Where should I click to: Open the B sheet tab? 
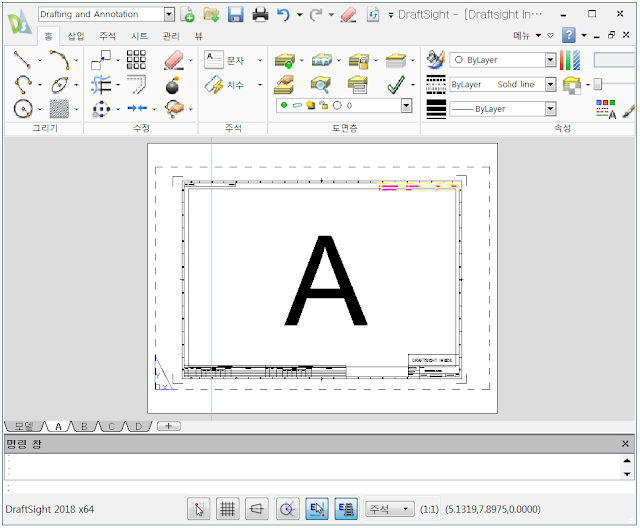click(84, 426)
